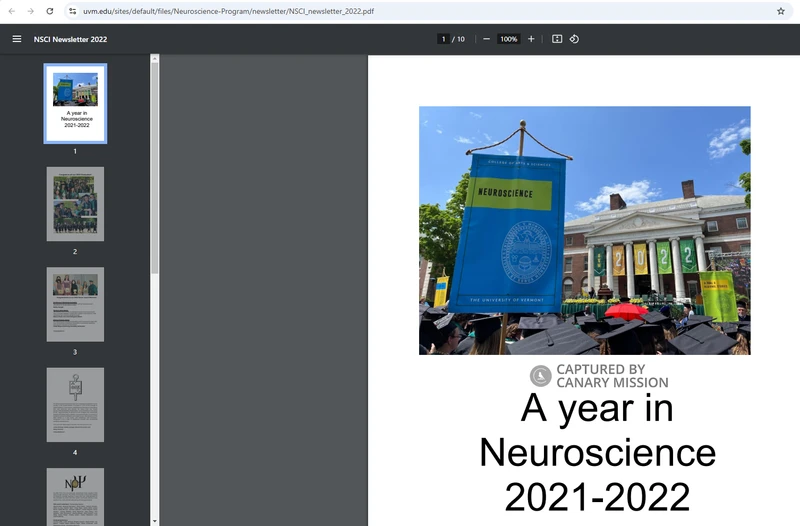This screenshot has width=800, height=526.
Task: Click the sidebar scrollbar down arrow
Action: point(155,521)
